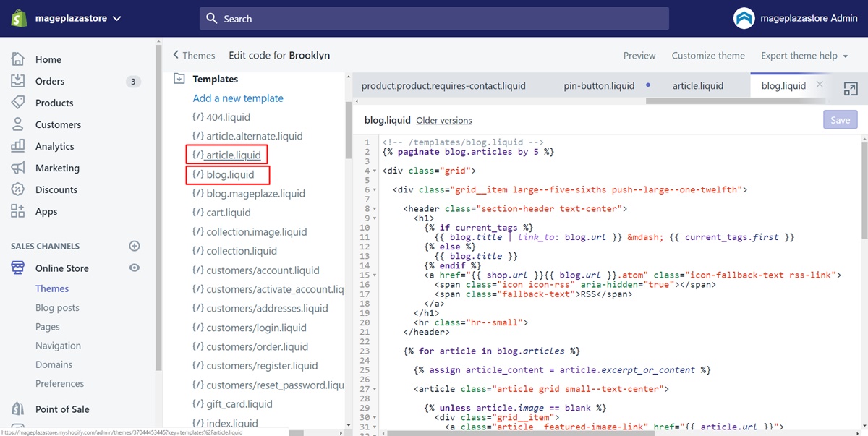
Task: Open customers/login.liquid template file
Action: click(x=250, y=328)
